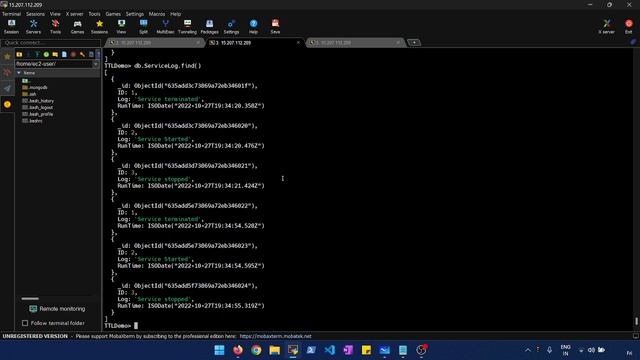Open the Settings toolbar button
Screen dimensions: 640x360
pyautogui.click(x=231, y=27)
